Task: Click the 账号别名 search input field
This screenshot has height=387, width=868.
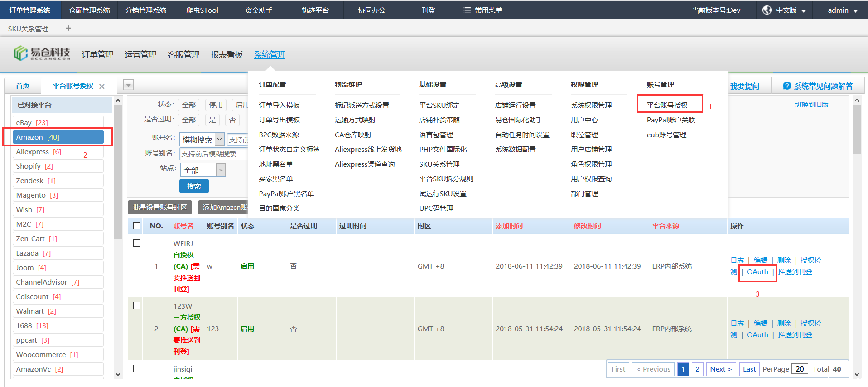Action: (213, 154)
